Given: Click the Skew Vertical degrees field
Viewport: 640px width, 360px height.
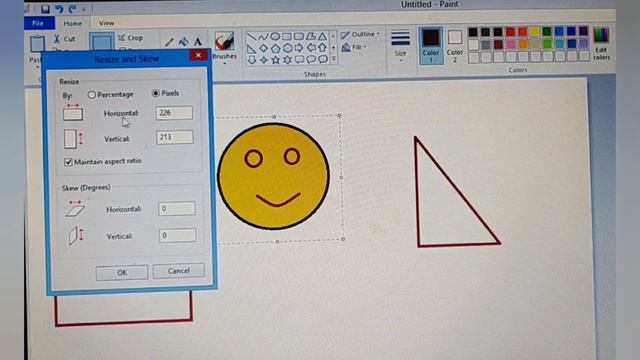Looking at the screenshot, I should click(x=178, y=236).
